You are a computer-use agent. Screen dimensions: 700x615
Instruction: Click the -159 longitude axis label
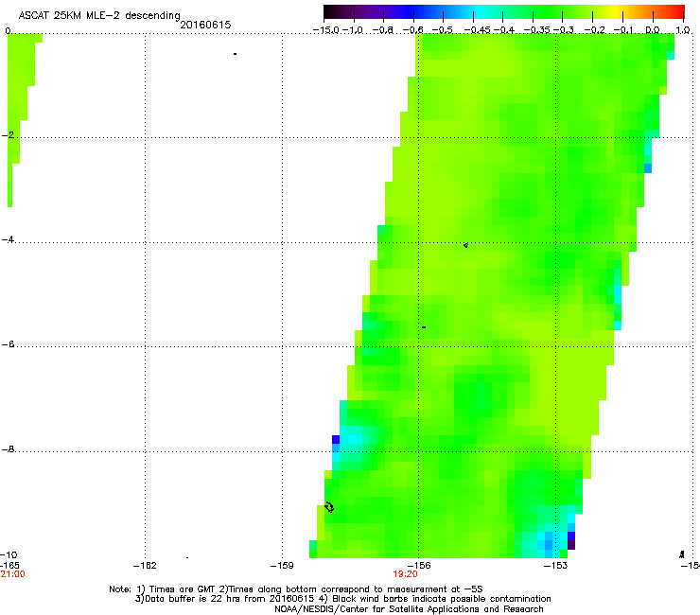coord(282,566)
